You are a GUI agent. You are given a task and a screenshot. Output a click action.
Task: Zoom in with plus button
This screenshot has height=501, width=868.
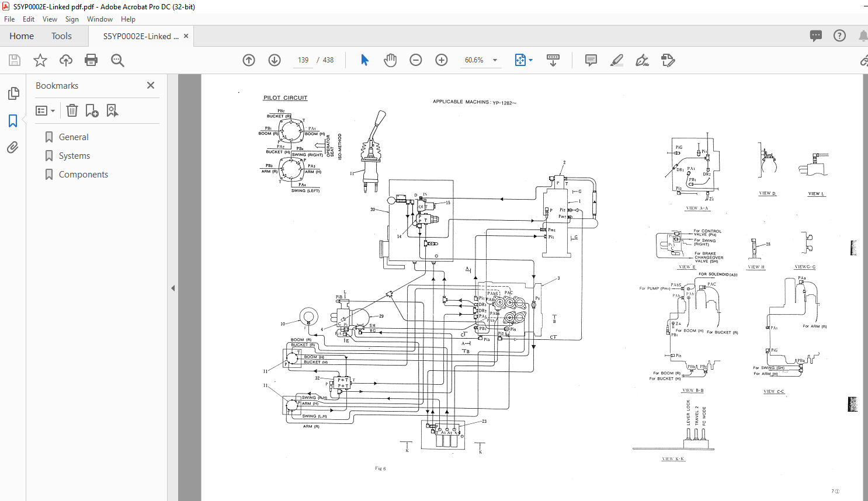coord(442,60)
